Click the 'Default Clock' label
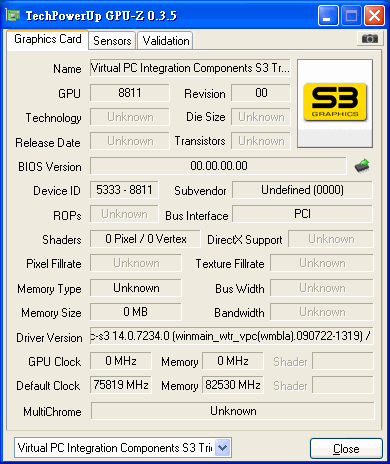Viewport: 390px width, 464px height. click(x=48, y=386)
